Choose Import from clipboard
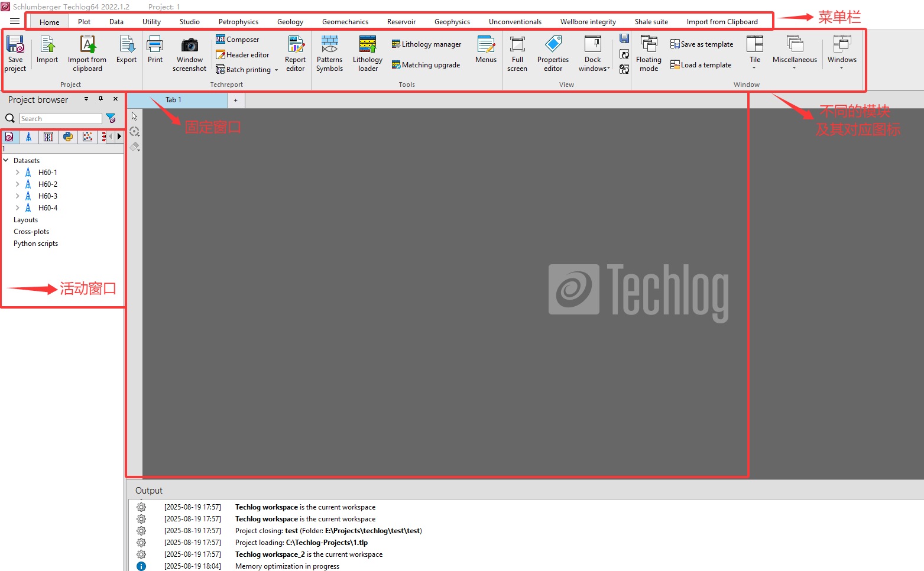The image size is (924, 571). coord(87,53)
